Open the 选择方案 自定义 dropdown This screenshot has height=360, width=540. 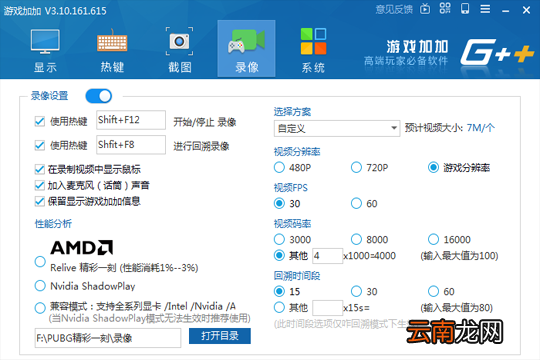(337, 128)
